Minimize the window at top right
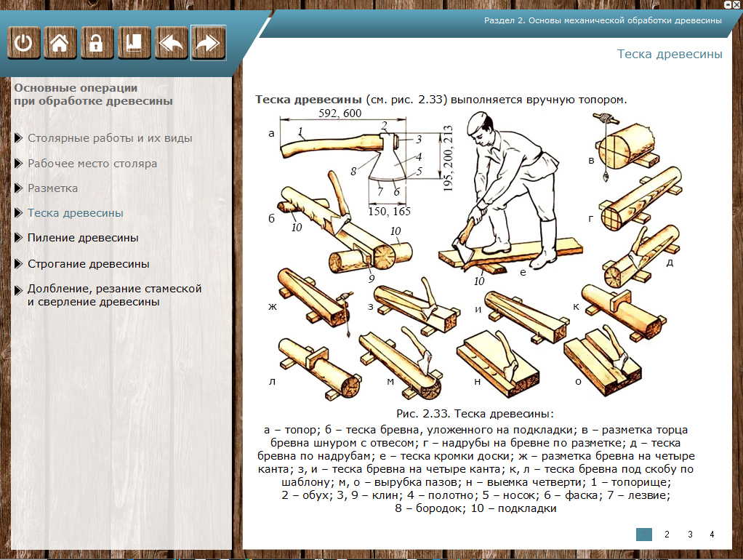This screenshot has width=743, height=560. click(x=728, y=4)
